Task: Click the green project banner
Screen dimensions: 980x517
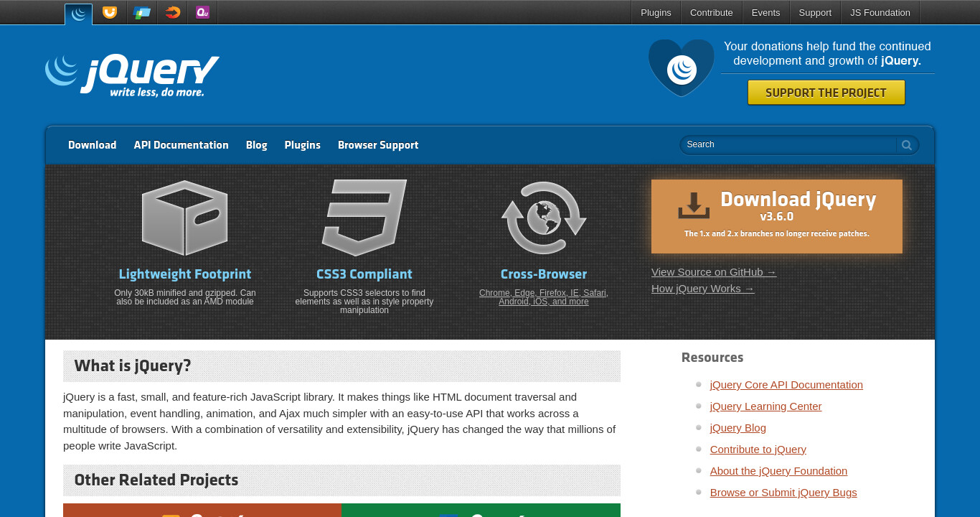Action: pos(481,510)
